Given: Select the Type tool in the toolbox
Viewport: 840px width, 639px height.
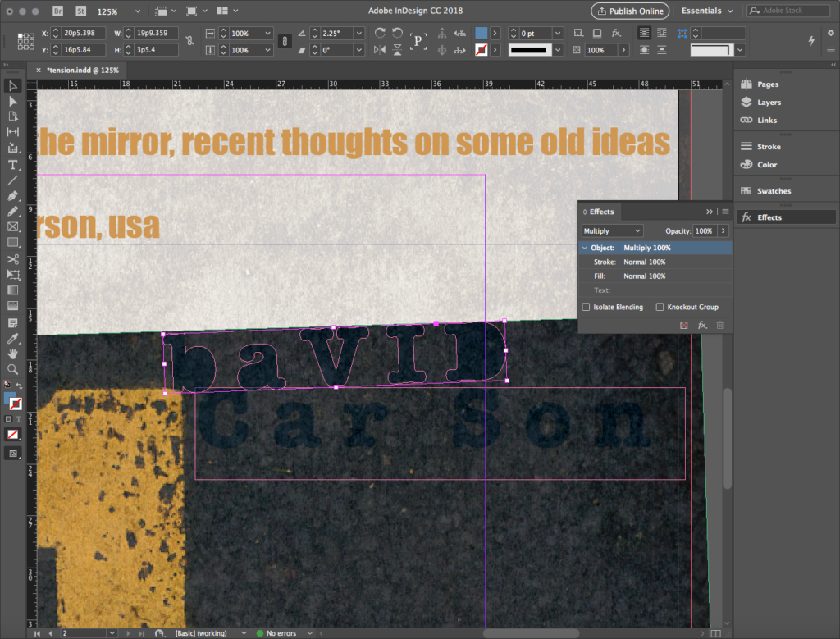Looking at the screenshot, I should tap(13, 164).
